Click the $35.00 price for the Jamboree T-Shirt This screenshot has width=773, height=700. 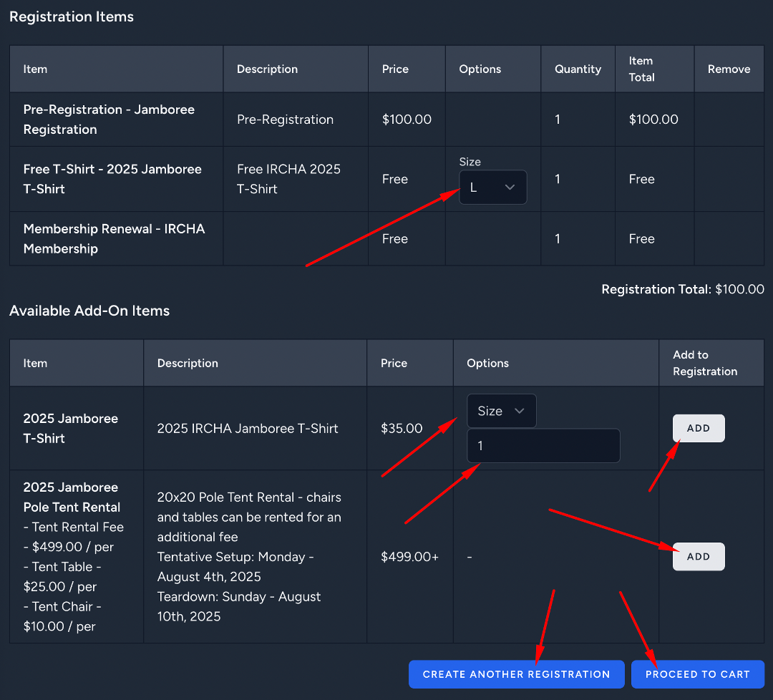402,429
